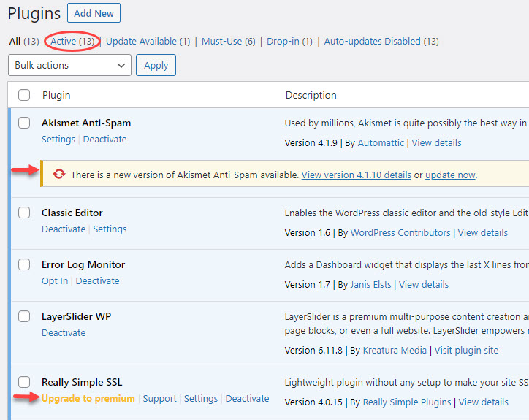529x420 pixels.
Task: Check the LayerSlider WP checkbox
Action: click(x=24, y=316)
